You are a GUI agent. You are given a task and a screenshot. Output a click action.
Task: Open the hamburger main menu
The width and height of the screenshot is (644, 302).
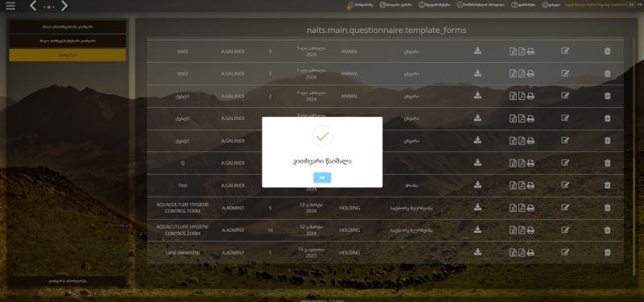click(10, 6)
